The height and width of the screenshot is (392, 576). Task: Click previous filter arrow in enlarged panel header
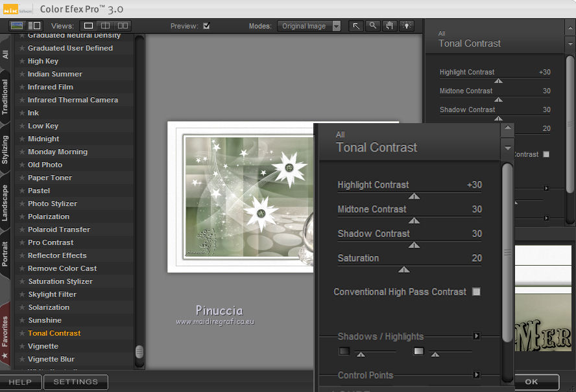(508, 128)
